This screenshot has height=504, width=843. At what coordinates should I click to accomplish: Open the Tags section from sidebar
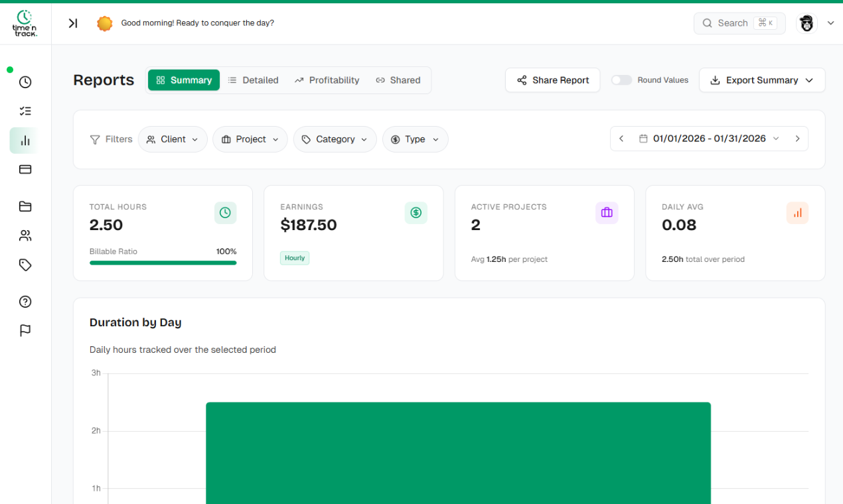pos(25,265)
